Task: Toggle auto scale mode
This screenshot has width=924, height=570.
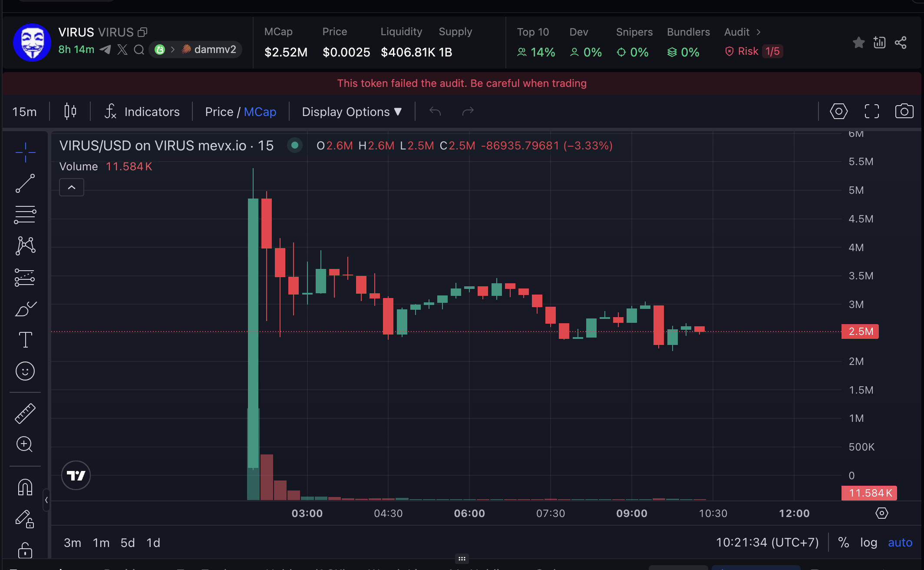Action: coord(900,543)
